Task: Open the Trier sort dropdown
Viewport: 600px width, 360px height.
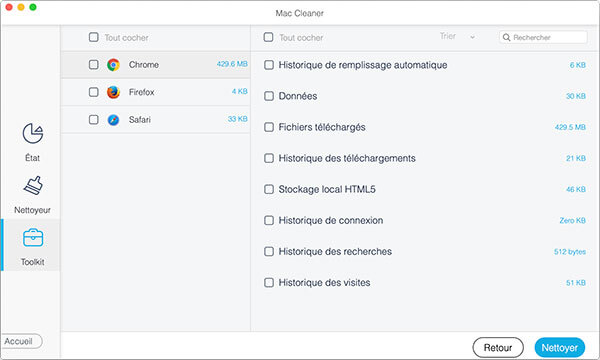Action: 457,36
